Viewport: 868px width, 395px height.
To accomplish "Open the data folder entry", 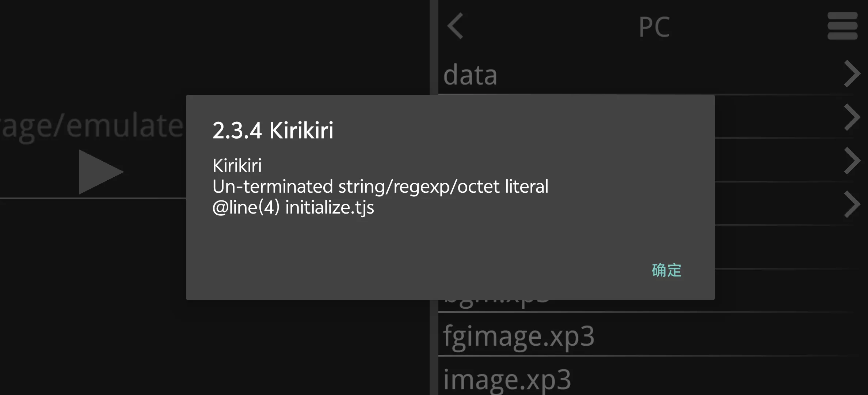I will pyautogui.click(x=471, y=75).
